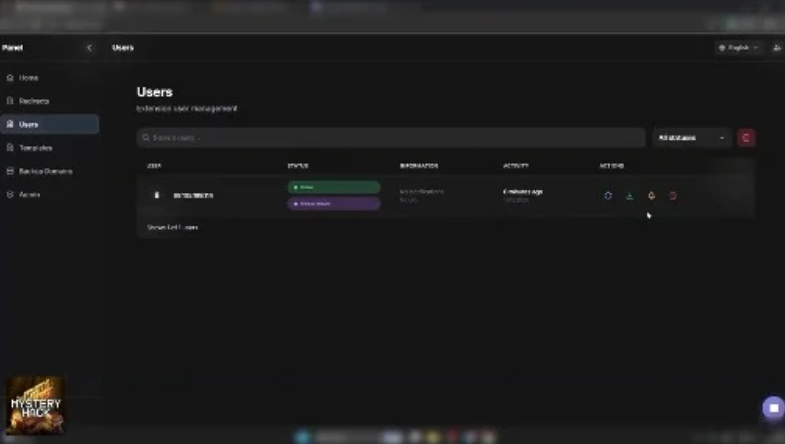The height and width of the screenshot is (444, 785).
Task: Click the Backup Domains icon in sidebar
Action: pos(10,171)
